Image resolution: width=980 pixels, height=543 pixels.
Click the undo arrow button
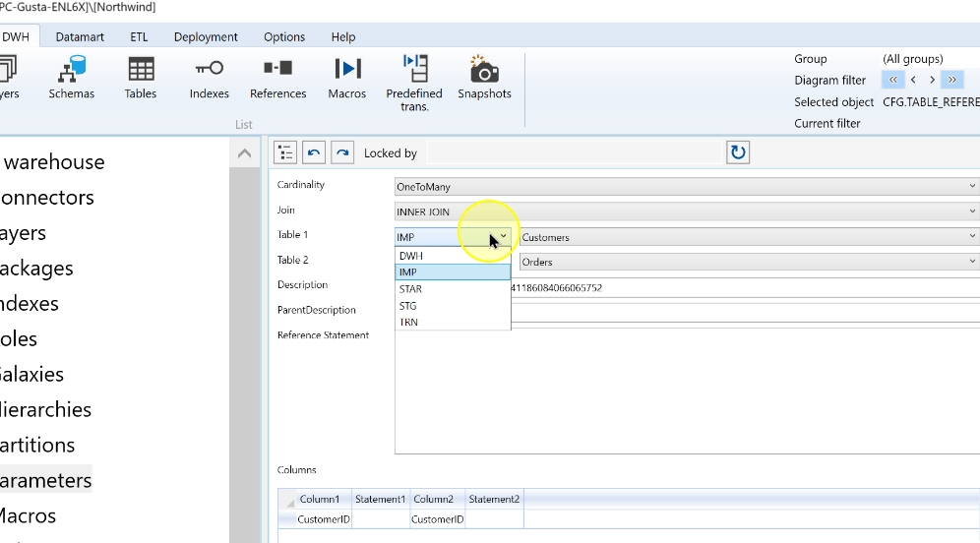click(314, 152)
